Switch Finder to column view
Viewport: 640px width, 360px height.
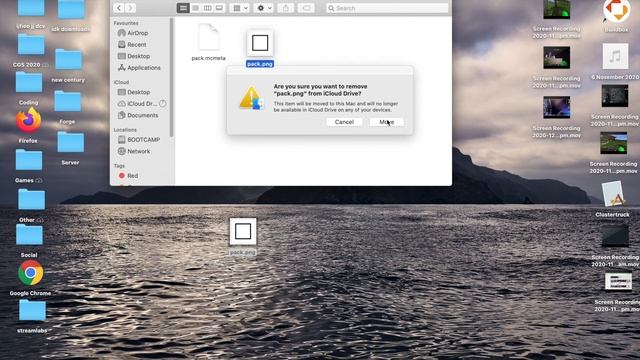pos(207,8)
